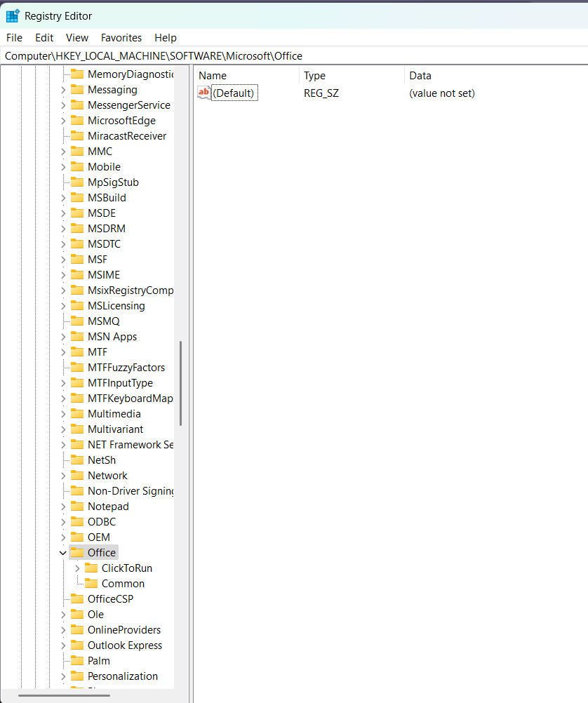Open the File menu
The height and width of the screenshot is (703, 588).
pos(13,37)
